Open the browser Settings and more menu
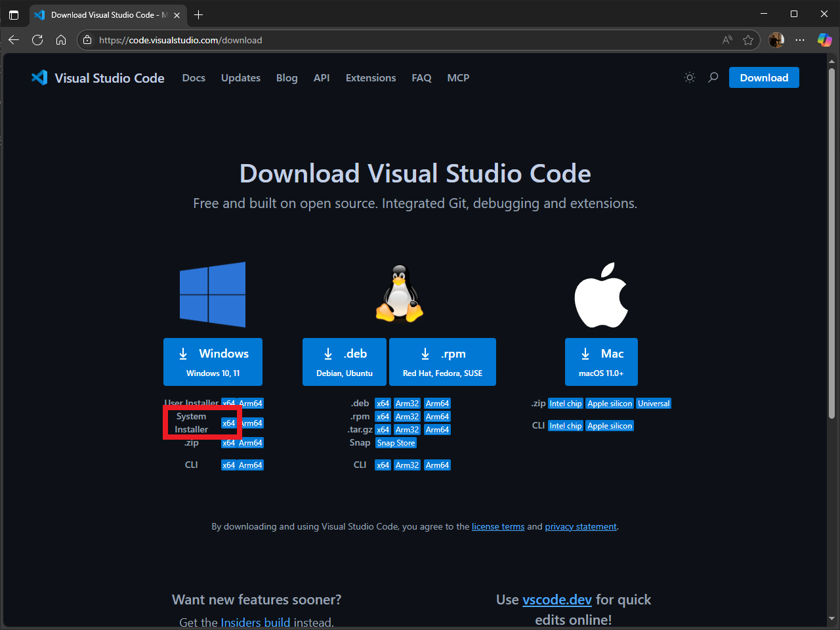The width and height of the screenshot is (840, 630). coord(800,40)
